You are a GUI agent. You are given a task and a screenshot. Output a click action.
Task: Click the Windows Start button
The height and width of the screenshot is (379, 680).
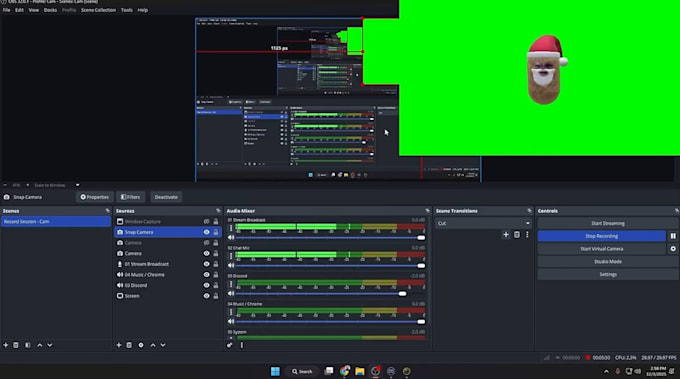(x=275, y=371)
